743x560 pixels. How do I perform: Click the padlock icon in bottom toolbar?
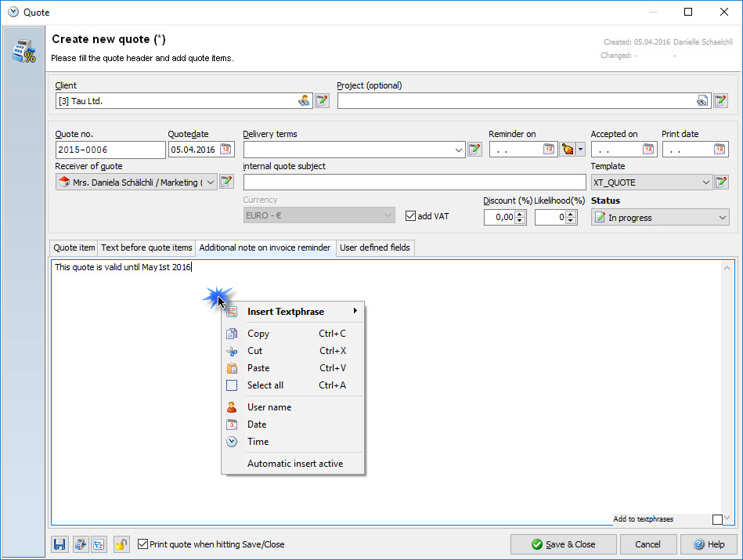tap(121, 544)
